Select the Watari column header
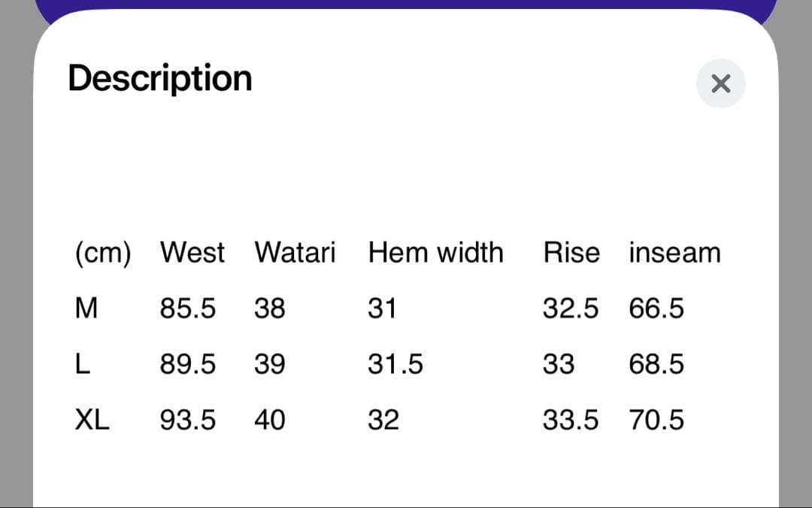The height and width of the screenshot is (508, 812). click(x=295, y=253)
